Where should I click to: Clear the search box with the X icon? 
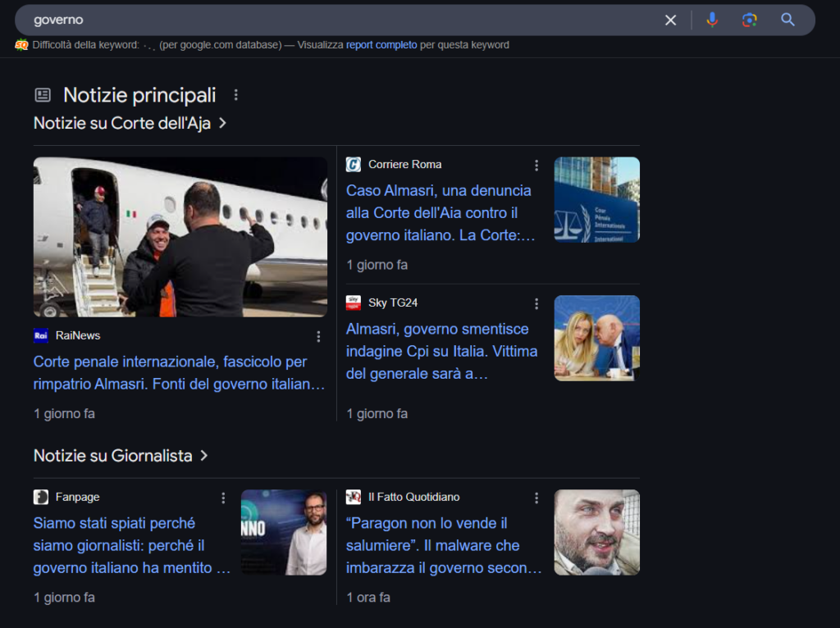(x=670, y=20)
